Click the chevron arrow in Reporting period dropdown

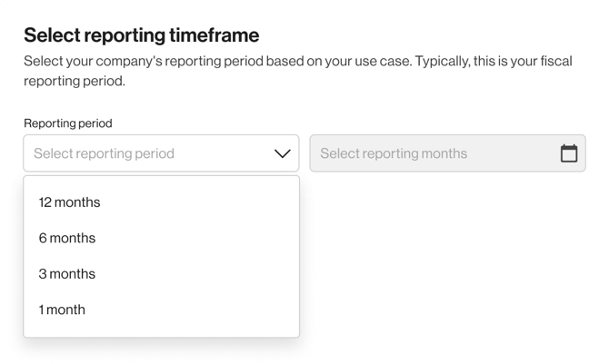tap(282, 153)
